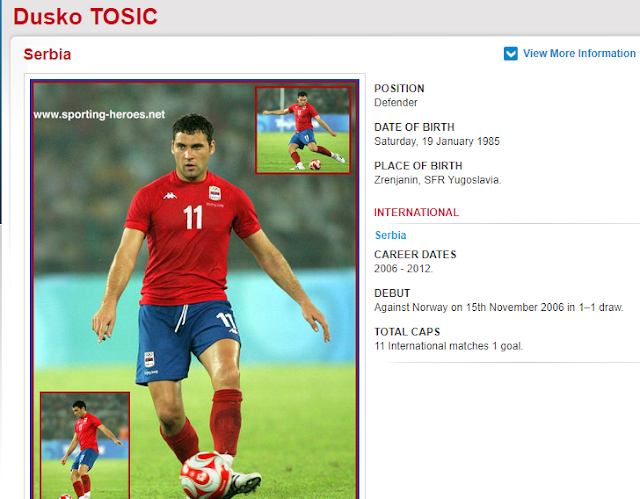Click the main photo of the player
The width and height of the screenshot is (640, 499).
(x=194, y=289)
